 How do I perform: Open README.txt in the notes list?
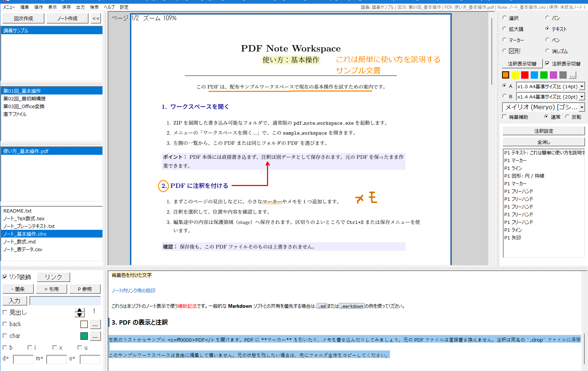coord(52,211)
